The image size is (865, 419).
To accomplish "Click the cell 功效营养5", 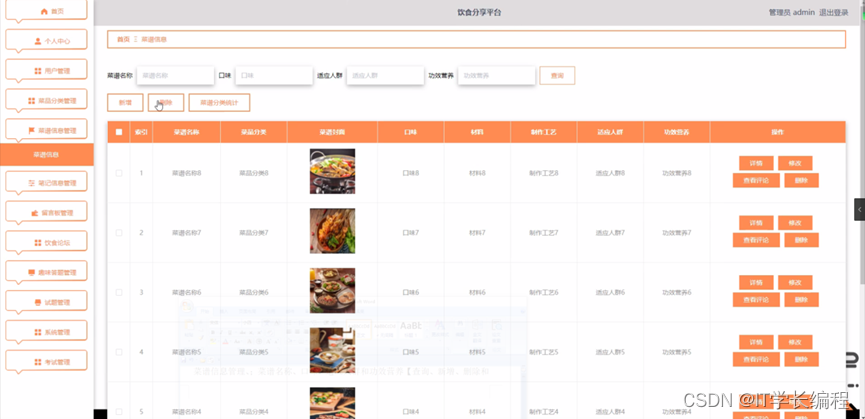I will point(677,352).
